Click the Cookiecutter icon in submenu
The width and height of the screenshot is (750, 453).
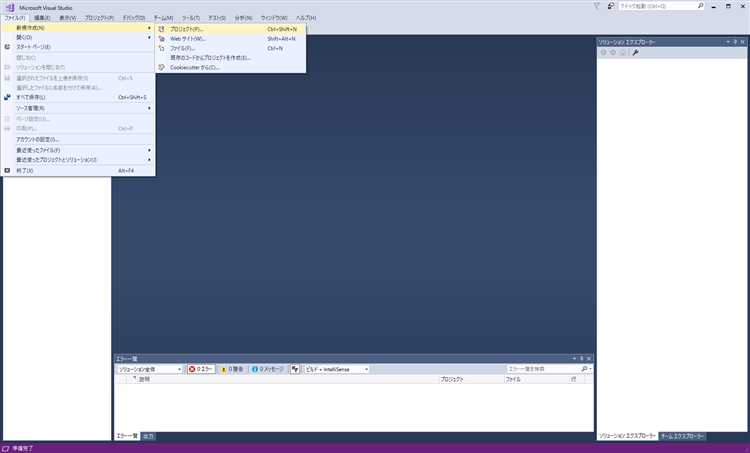[162, 67]
